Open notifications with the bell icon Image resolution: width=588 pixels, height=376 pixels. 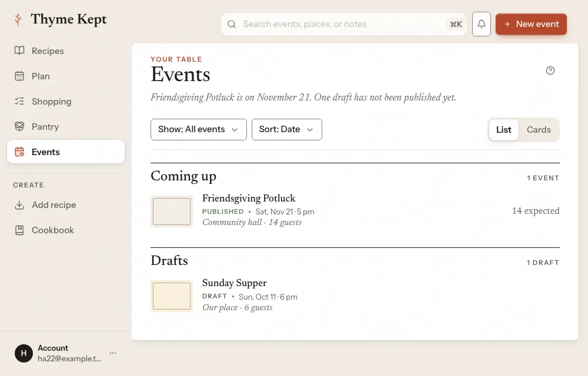tap(482, 24)
